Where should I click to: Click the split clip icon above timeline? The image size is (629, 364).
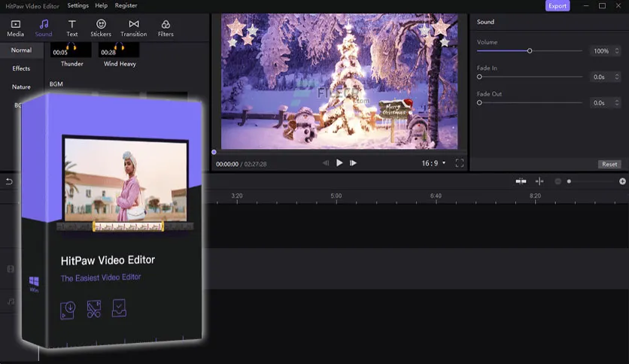click(x=539, y=181)
